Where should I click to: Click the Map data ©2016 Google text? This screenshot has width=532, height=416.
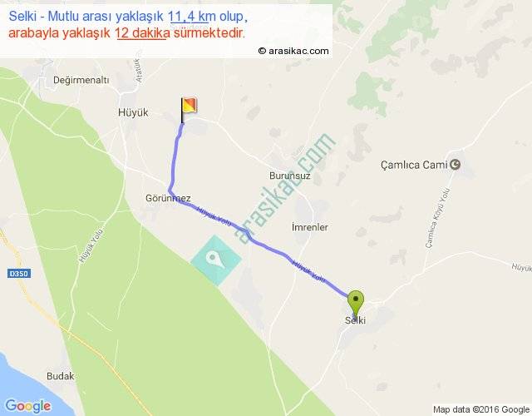click(x=481, y=409)
